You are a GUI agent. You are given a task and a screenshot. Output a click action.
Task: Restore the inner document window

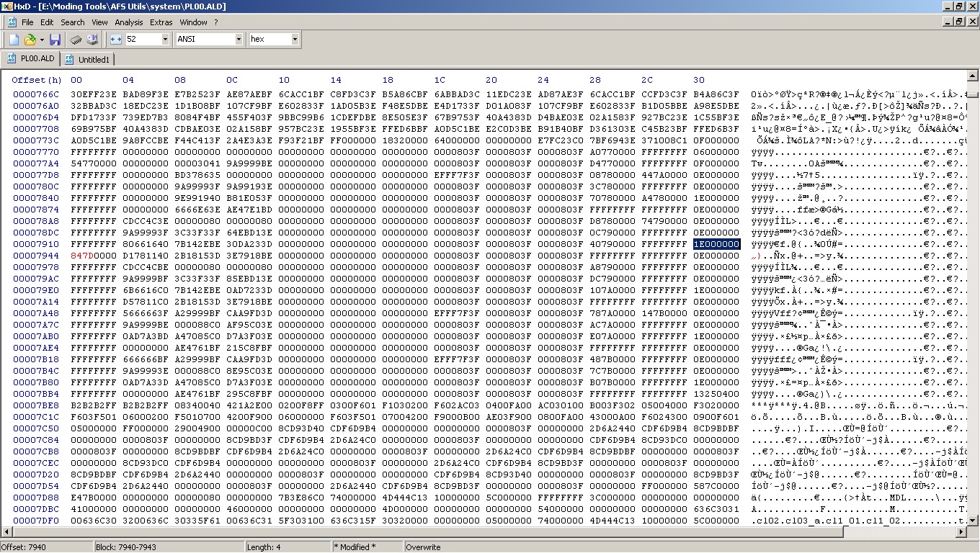coord(959,22)
